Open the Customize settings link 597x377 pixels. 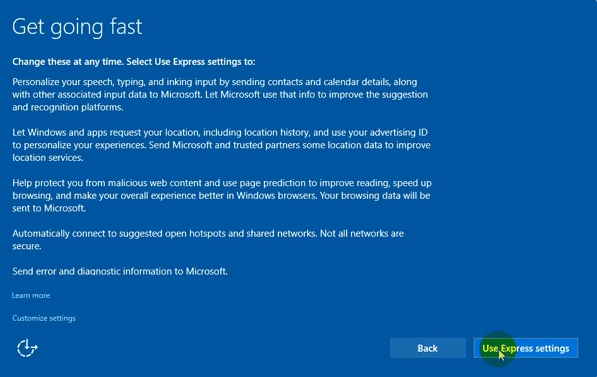pyautogui.click(x=44, y=318)
